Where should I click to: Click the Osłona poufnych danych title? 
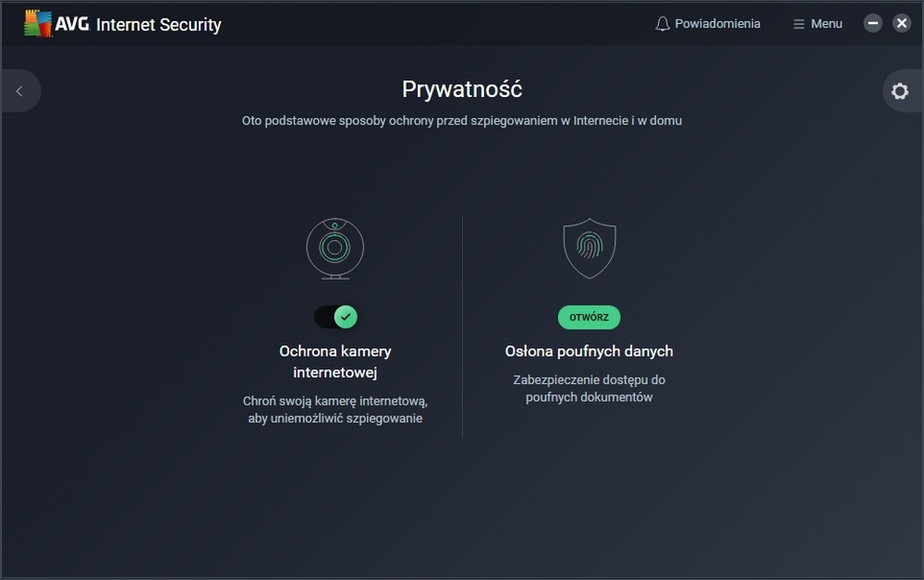(x=589, y=351)
